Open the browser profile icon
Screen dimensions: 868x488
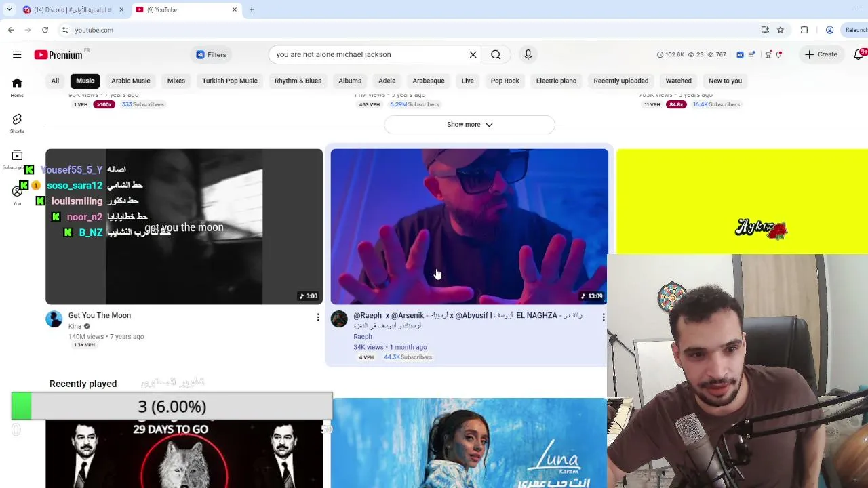pyautogui.click(x=829, y=30)
